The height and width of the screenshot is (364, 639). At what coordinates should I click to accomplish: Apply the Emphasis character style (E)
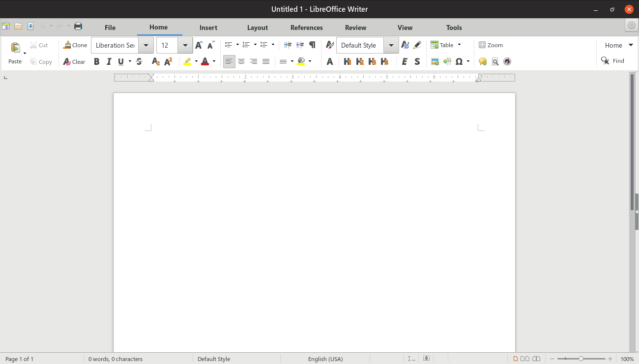click(405, 62)
